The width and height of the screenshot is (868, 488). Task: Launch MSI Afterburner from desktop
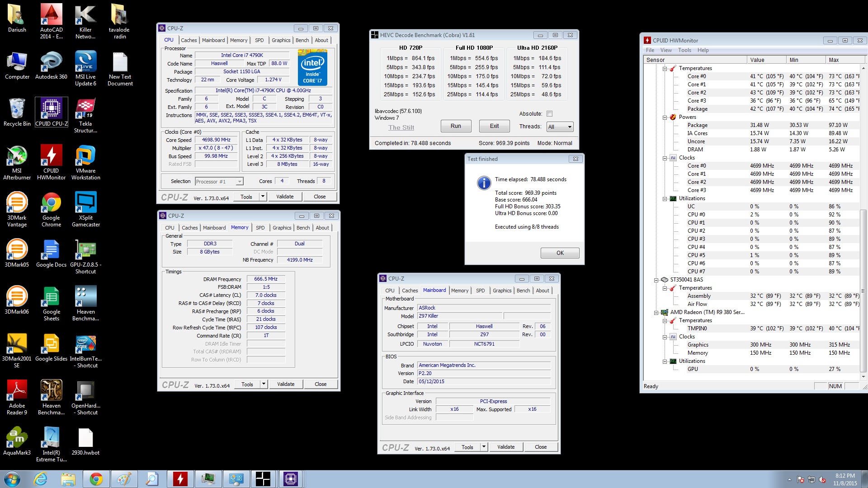(17, 163)
